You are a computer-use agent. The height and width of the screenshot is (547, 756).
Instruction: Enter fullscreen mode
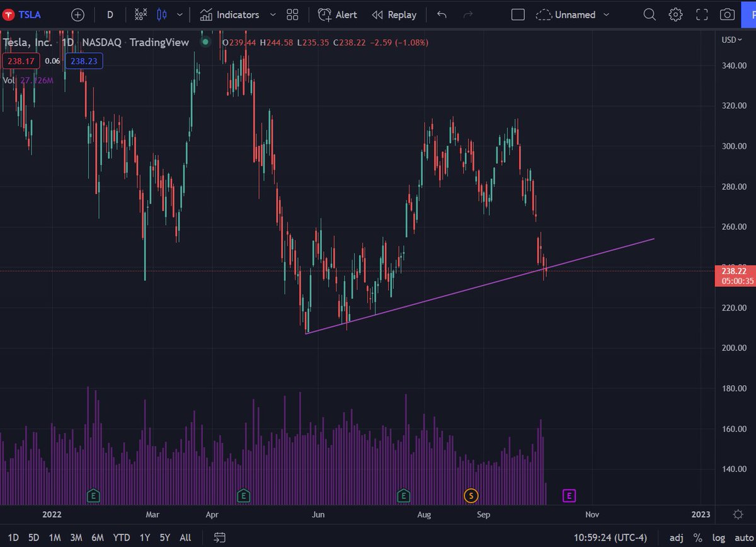point(702,14)
